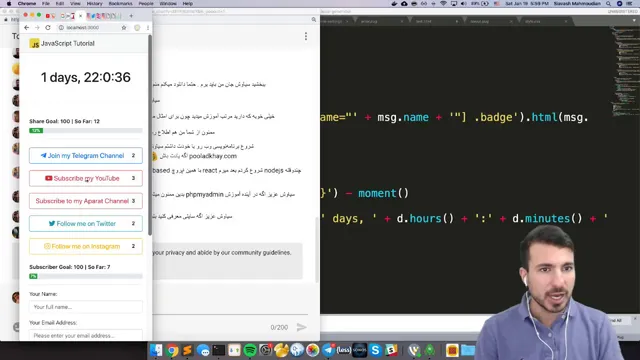The width and height of the screenshot is (640, 360).
Task: Go back in the localhost browser window
Action: pos(27,27)
